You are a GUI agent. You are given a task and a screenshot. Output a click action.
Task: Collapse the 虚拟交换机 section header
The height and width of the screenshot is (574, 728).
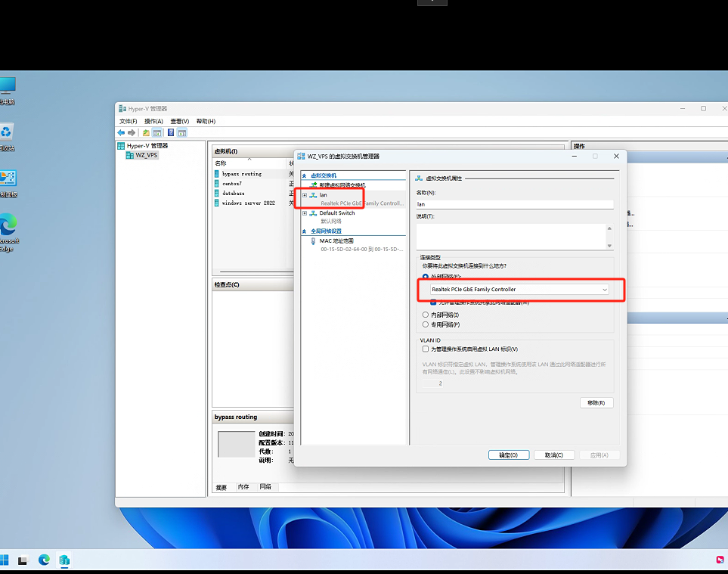(304, 175)
